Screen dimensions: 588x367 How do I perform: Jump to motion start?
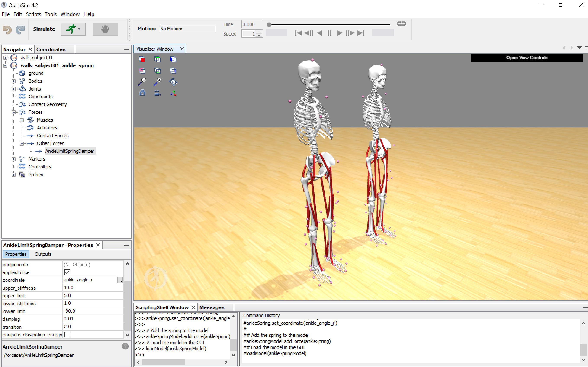click(x=298, y=33)
